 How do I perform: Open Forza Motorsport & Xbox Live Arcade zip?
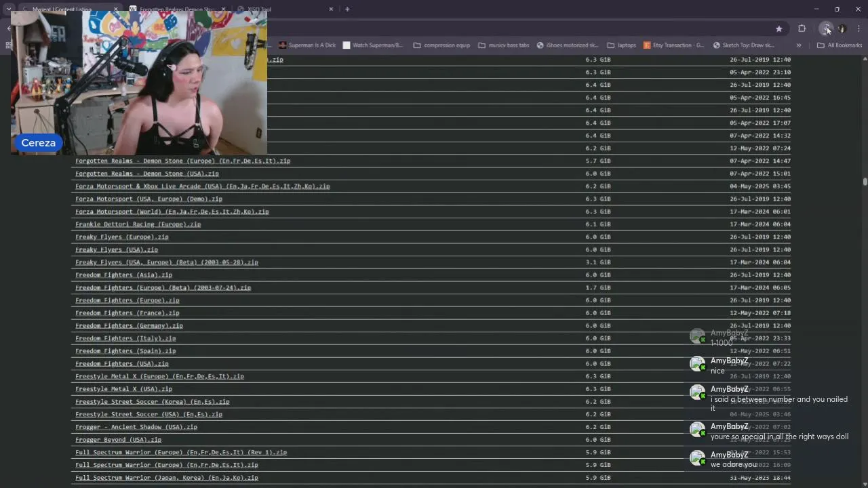202,186
